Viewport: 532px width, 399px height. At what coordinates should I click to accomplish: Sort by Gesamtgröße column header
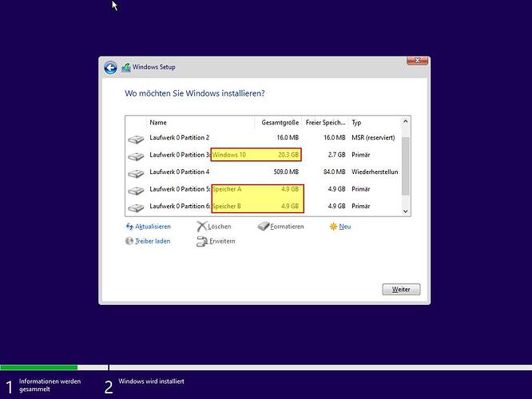point(278,122)
